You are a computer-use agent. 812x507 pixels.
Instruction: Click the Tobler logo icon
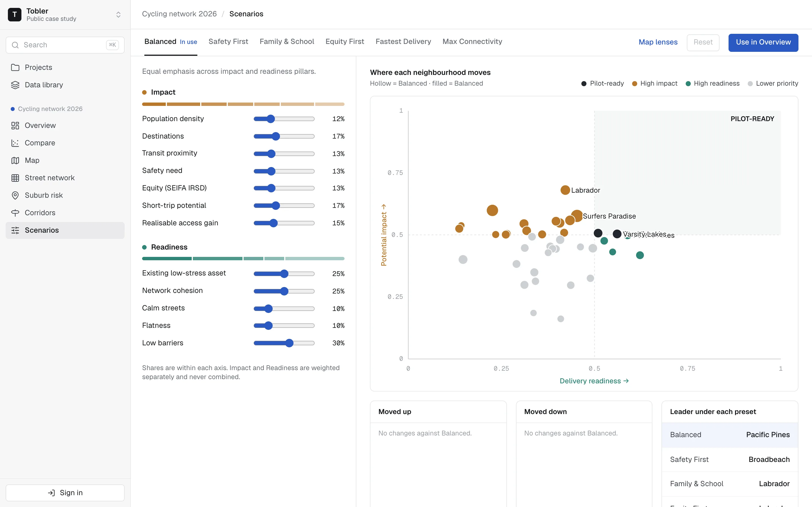tap(14, 14)
